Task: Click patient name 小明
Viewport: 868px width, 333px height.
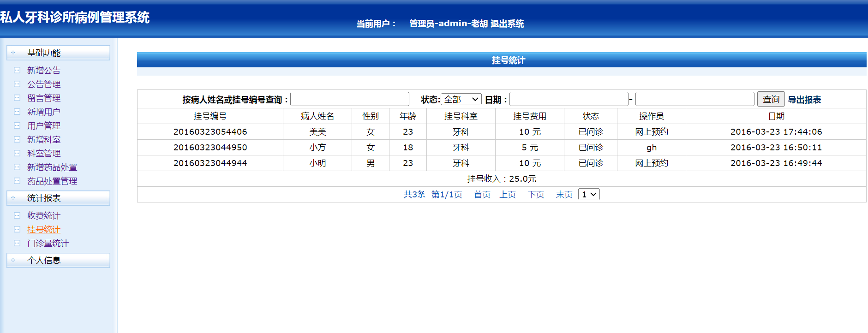Action: point(317,163)
